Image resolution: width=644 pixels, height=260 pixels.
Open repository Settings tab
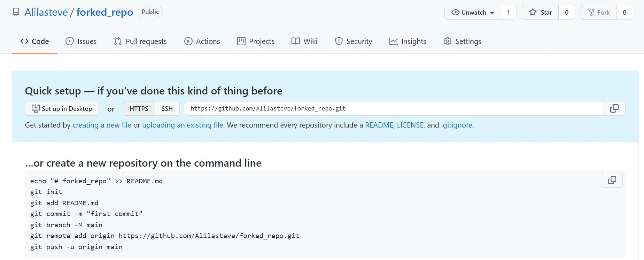coord(463,41)
